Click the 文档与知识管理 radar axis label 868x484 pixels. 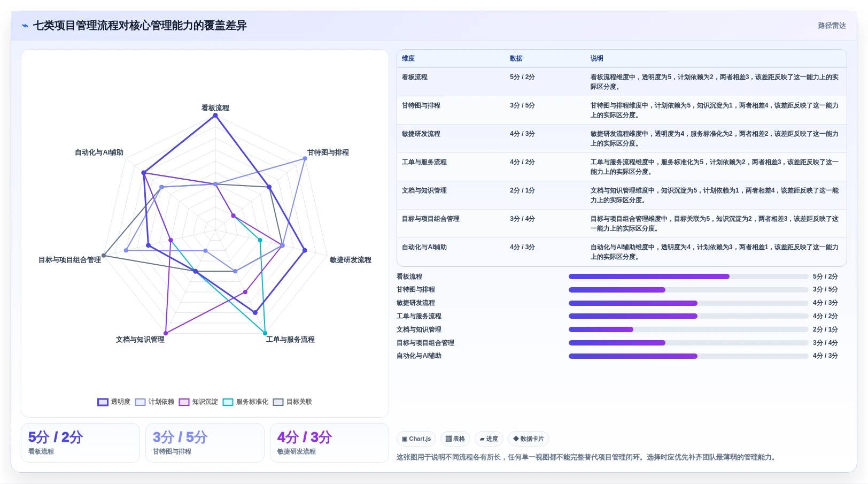click(x=141, y=340)
